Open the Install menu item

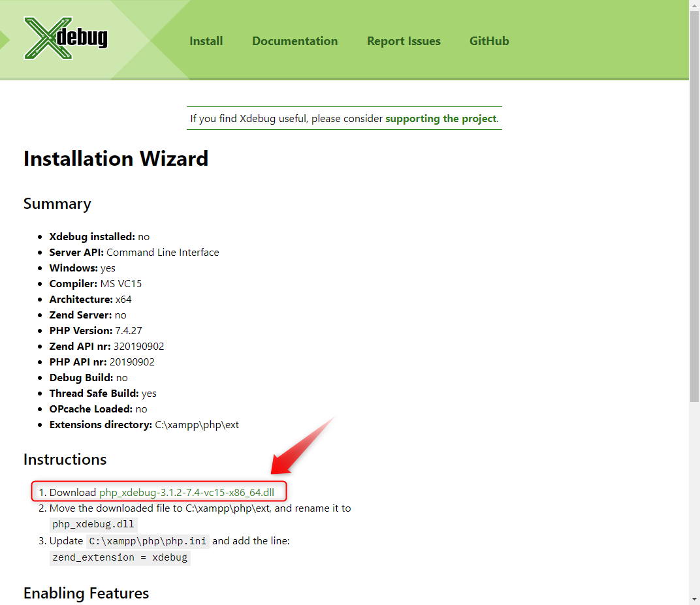coord(206,41)
